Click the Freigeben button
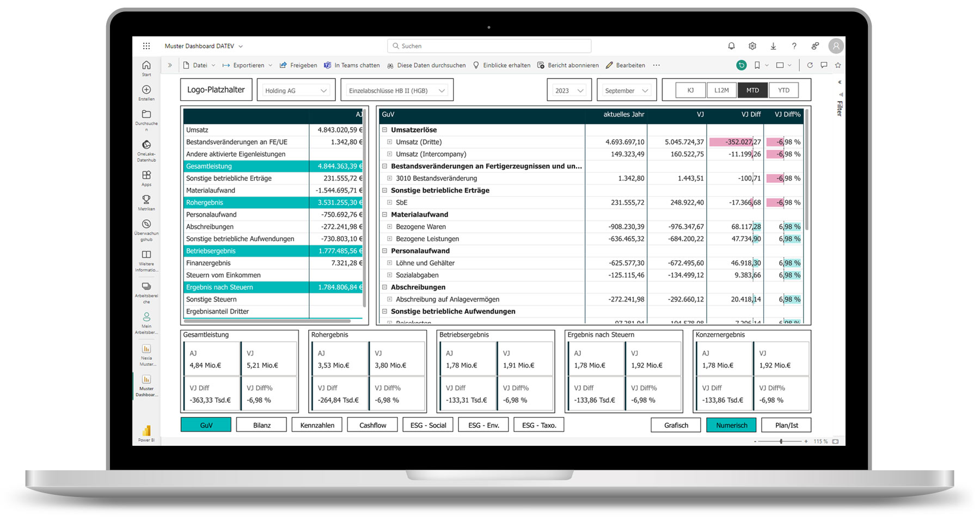This screenshot has width=980, height=522. click(x=298, y=65)
